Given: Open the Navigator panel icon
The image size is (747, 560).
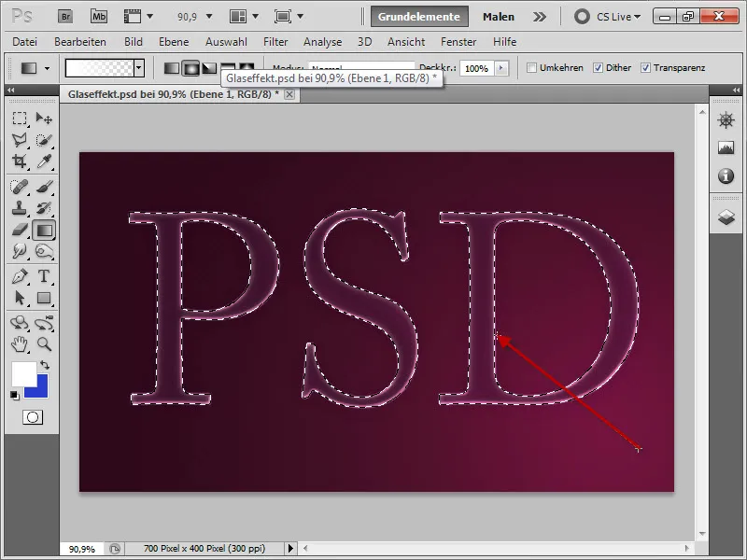Looking at the screenshot, I should (x=726, y=120).
